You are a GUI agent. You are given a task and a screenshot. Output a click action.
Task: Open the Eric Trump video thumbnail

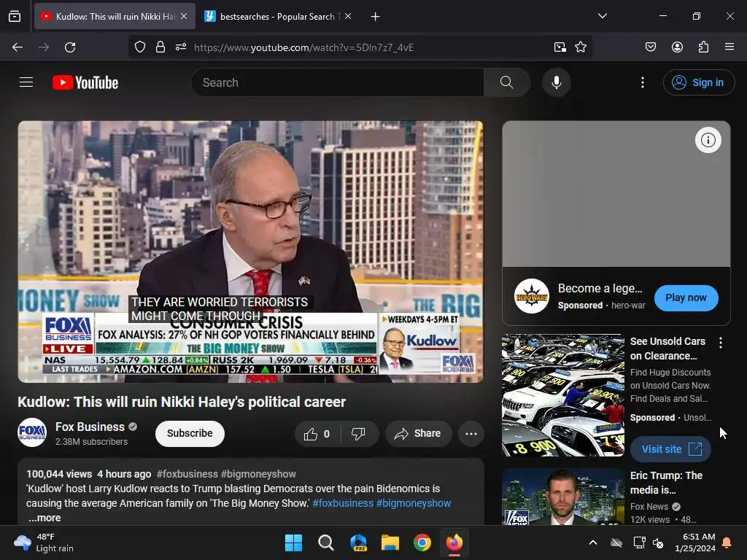(x=562, y=497)
